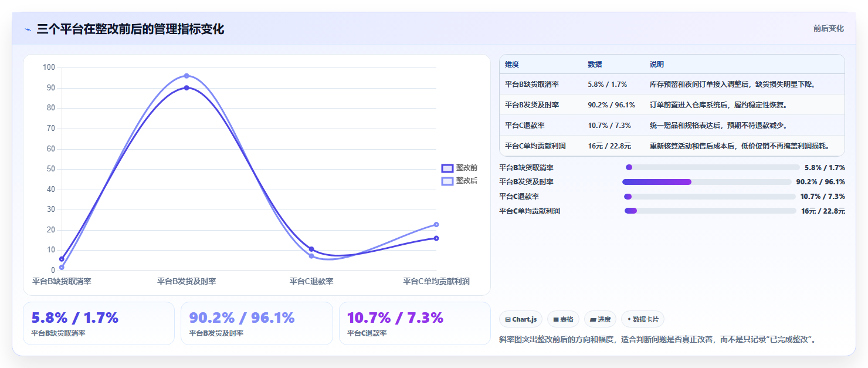Select the 数据卡片 tag chip

pyautogui.click(x=642, y=319)
